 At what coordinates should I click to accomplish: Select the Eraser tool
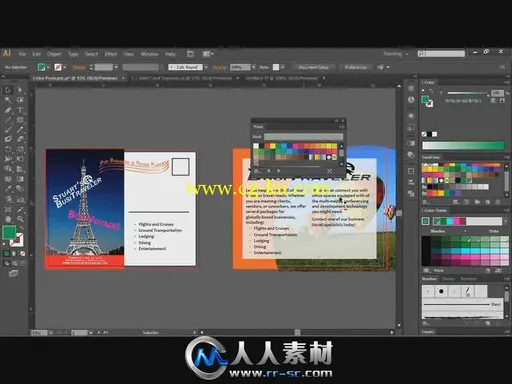tap(20, 139)
